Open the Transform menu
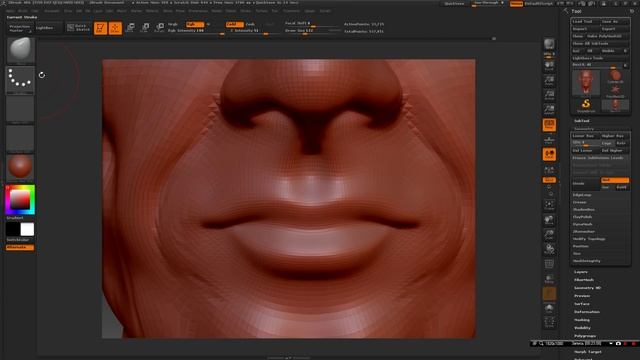 coord(291,11)
